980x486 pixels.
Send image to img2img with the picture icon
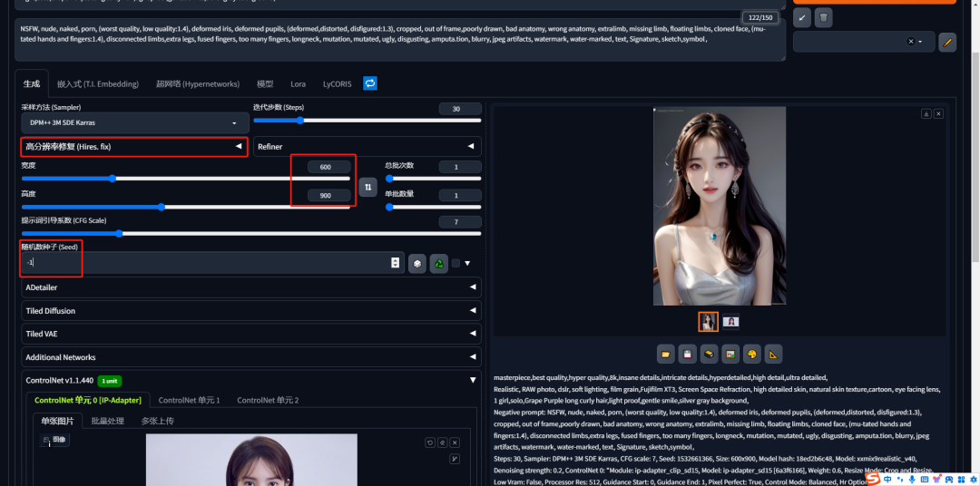[x=730, y=355]
